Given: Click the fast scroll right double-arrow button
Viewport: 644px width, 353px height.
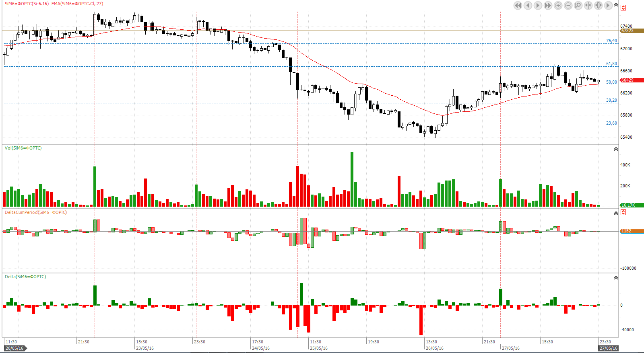Looking at the screenshot, I should coord(548,5).
